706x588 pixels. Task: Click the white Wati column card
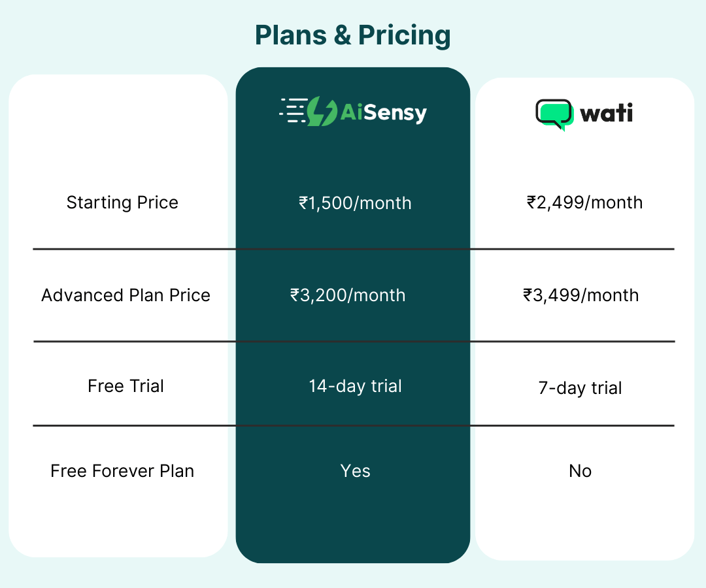click(584, 523)
